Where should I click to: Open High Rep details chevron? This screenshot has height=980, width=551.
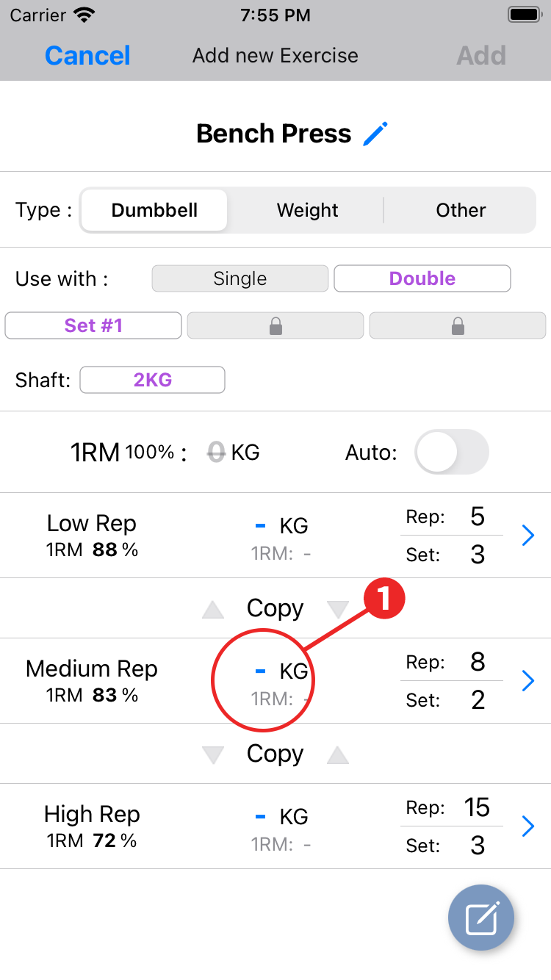527,826
